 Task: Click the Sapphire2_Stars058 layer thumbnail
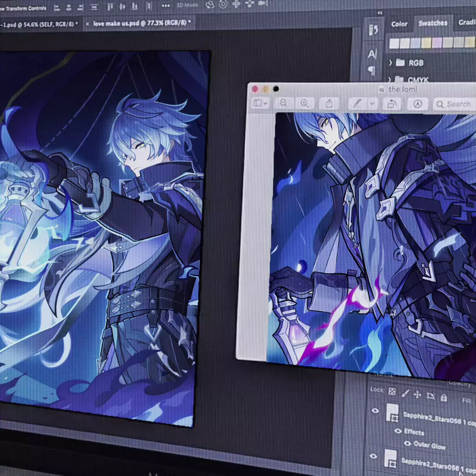392,413
